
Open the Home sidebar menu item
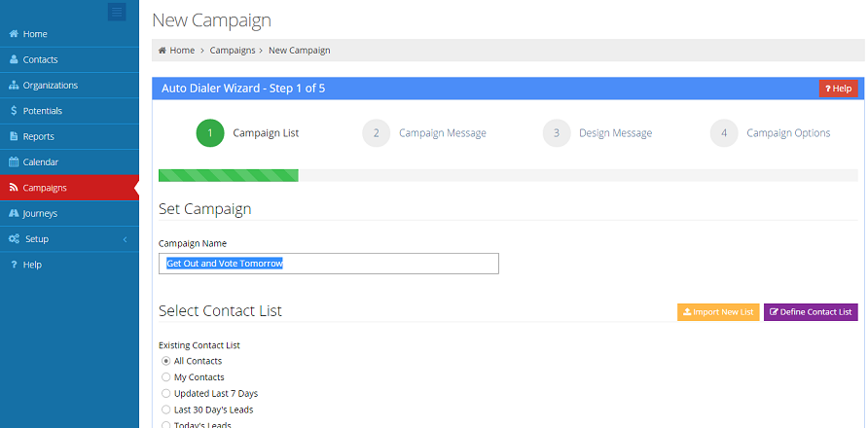(x=69, y=34)
